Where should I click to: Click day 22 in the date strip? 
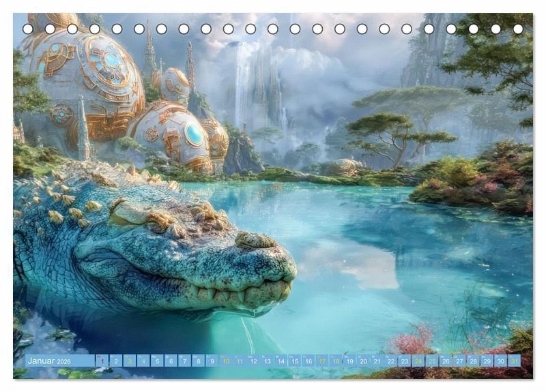point(390,361)
